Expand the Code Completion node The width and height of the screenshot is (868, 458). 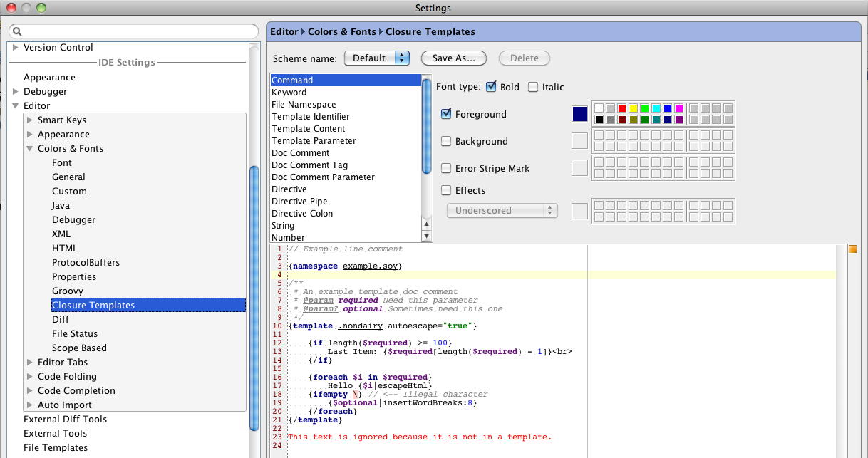point(30,391)
